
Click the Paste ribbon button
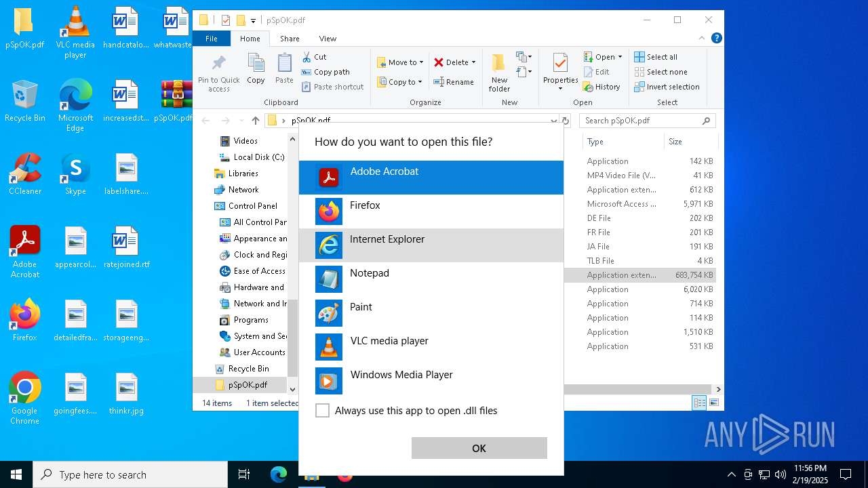[284, 70]
